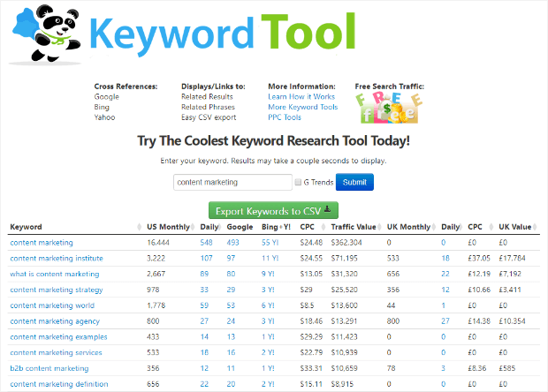Viewport: 548px width, 392px height.
Task: Click Bing '55 Y!' link
Action: coord(270,243)
